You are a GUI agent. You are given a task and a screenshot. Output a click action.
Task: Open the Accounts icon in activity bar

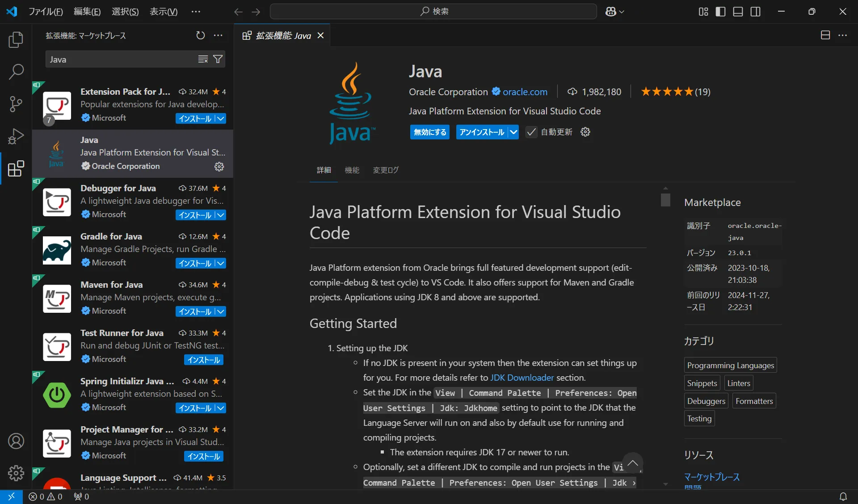pos(16,441)
